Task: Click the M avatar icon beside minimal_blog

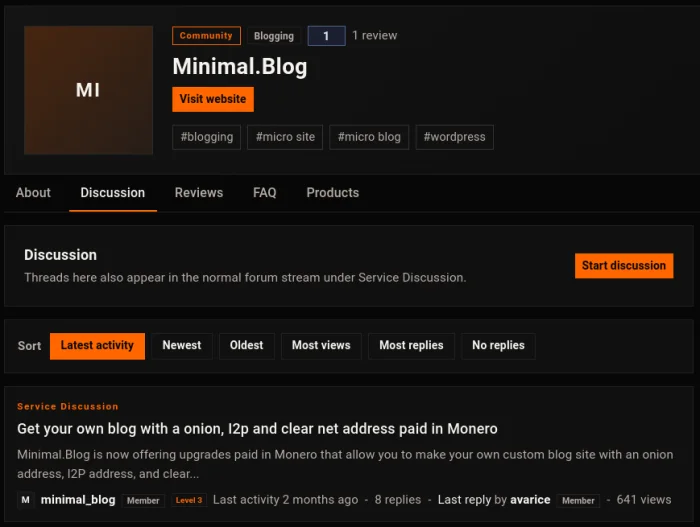Action: click(x=26, y=500)
